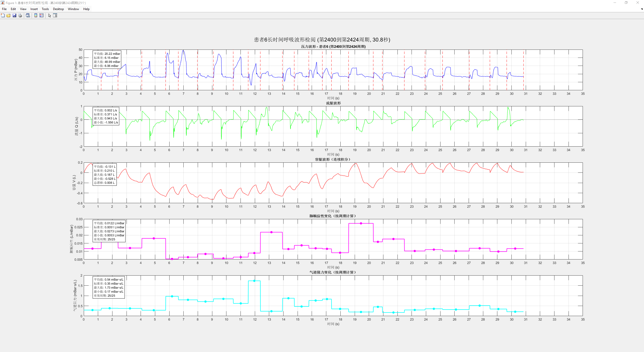
Task: Click flow stats line 0.002 L/s
Action: point(106,110)
